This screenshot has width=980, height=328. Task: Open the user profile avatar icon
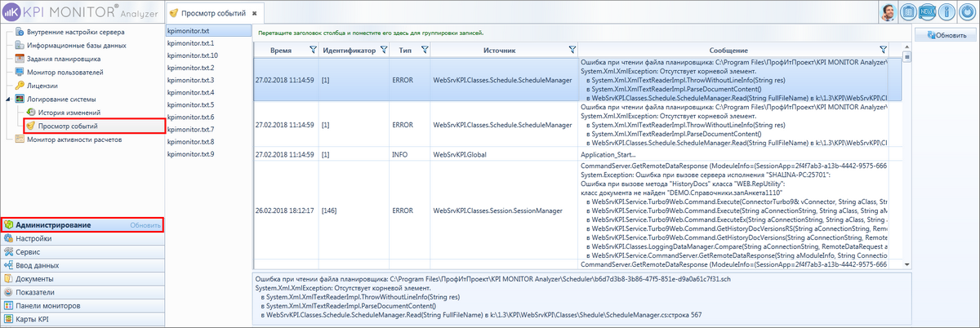point(889,11)
